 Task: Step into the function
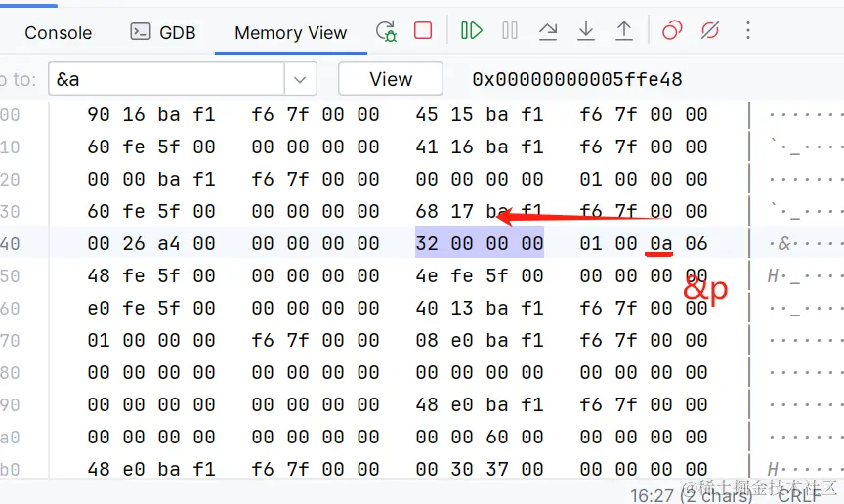(586, 30)
